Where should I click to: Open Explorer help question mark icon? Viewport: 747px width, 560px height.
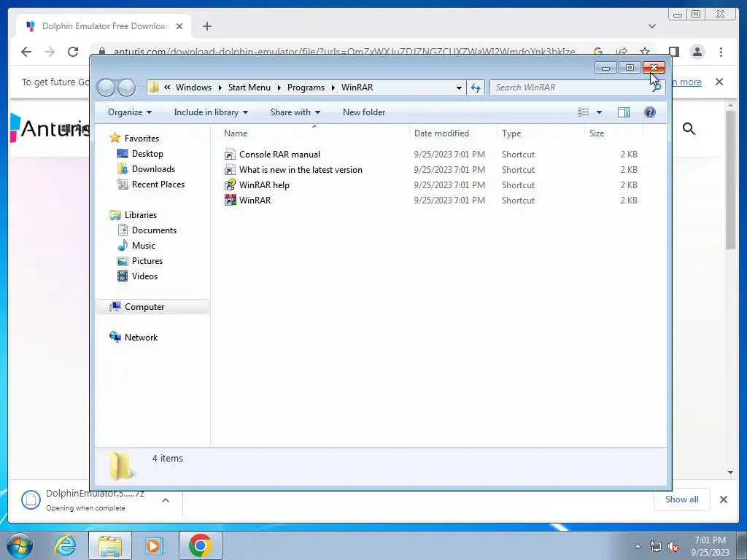pos(649,112)
